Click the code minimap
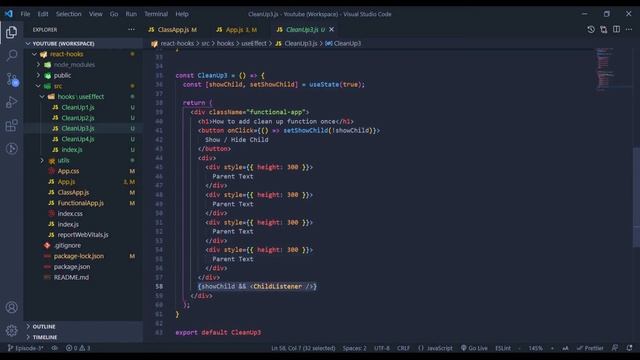 [605, 69]
